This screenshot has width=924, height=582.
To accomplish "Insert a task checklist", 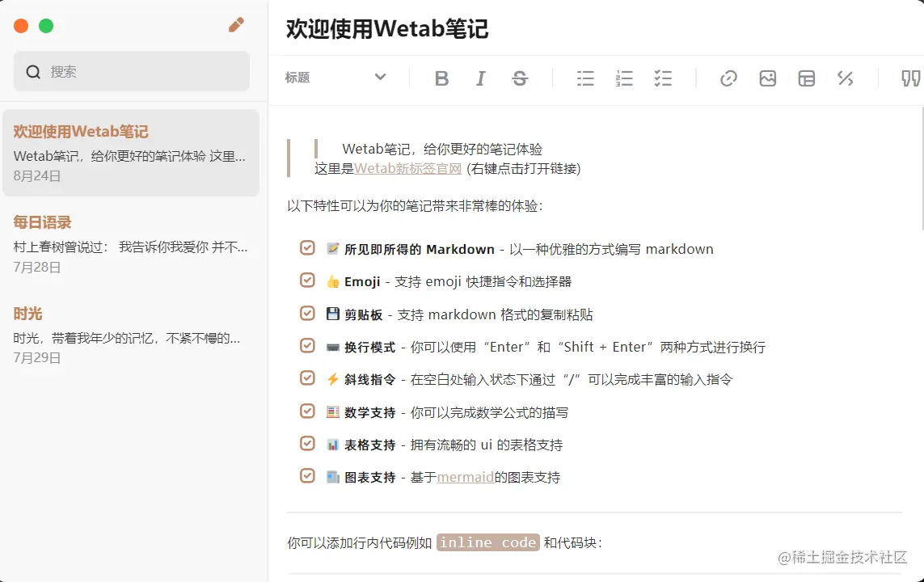I will pyautogui.click(x=663, y=78).
